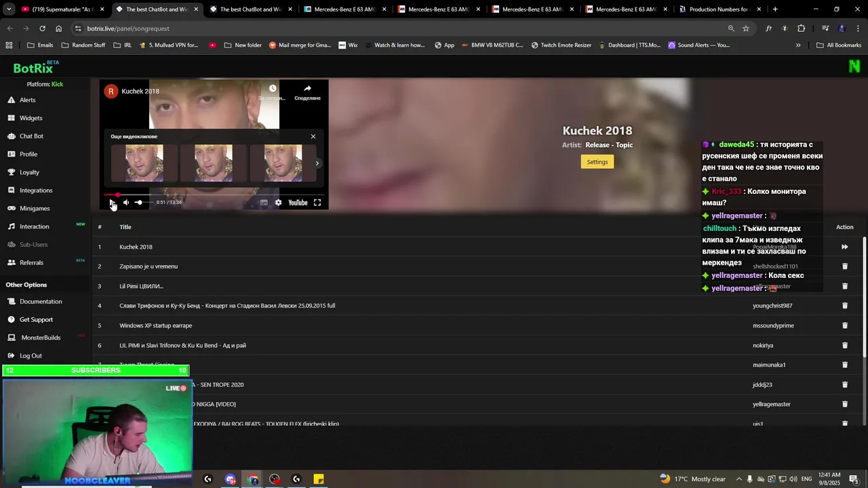Go to the Chat Bot page

(31, 136)
